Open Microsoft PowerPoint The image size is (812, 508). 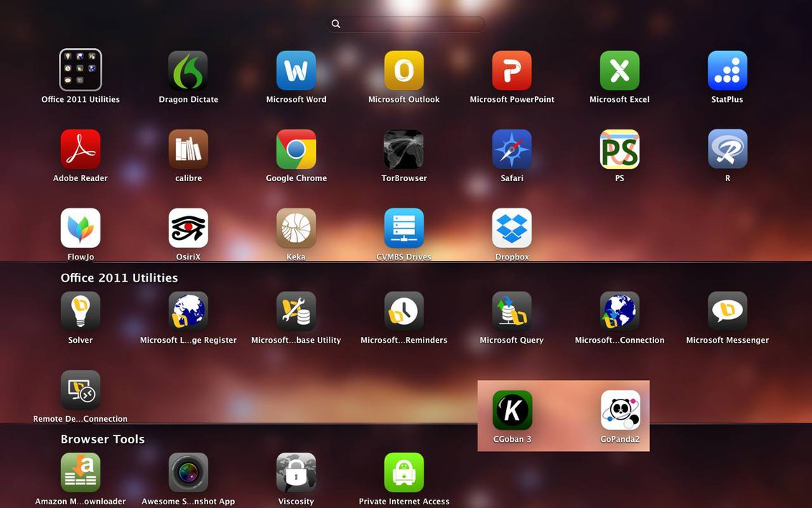[512, 70]
